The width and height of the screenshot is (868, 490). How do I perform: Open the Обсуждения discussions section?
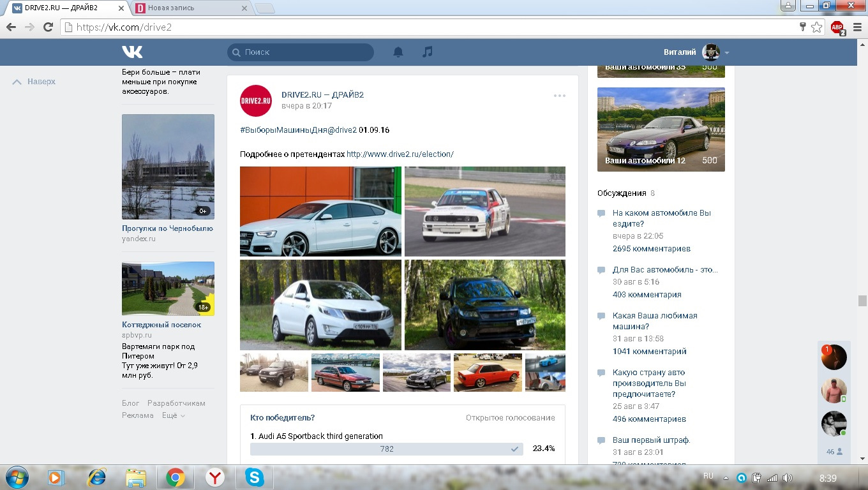[622, 193]
